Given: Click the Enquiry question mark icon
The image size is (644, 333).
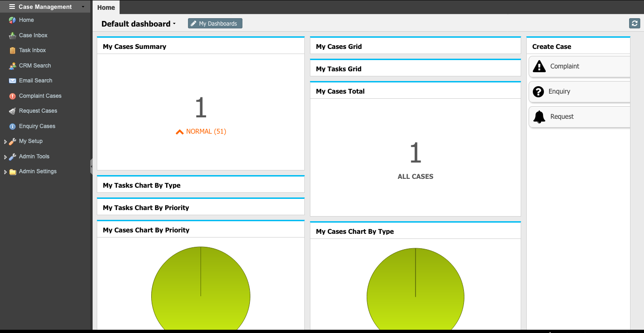Looking at the screenshot, I should coord(538,91).
